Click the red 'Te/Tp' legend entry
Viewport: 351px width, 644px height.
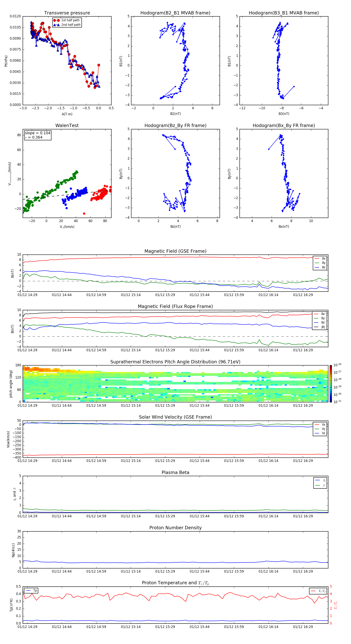[x=318, y=591]
